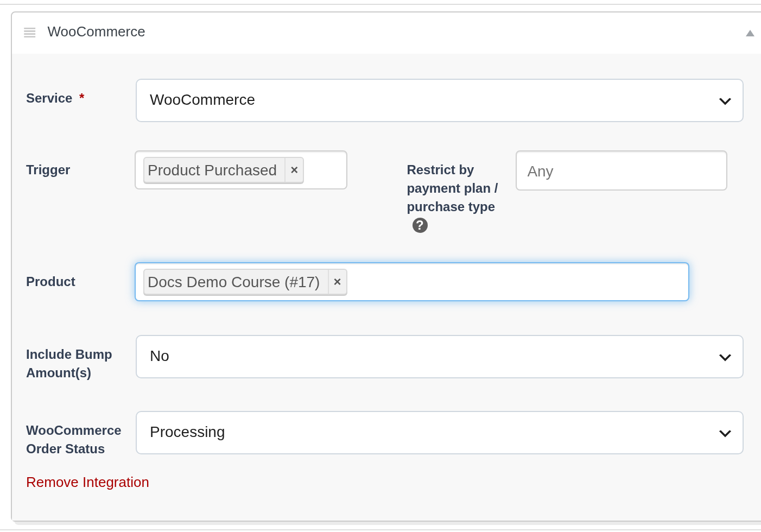
Task: Remove the Docs Demo Course (#17) tag
Action: click(x=337, y=282)
